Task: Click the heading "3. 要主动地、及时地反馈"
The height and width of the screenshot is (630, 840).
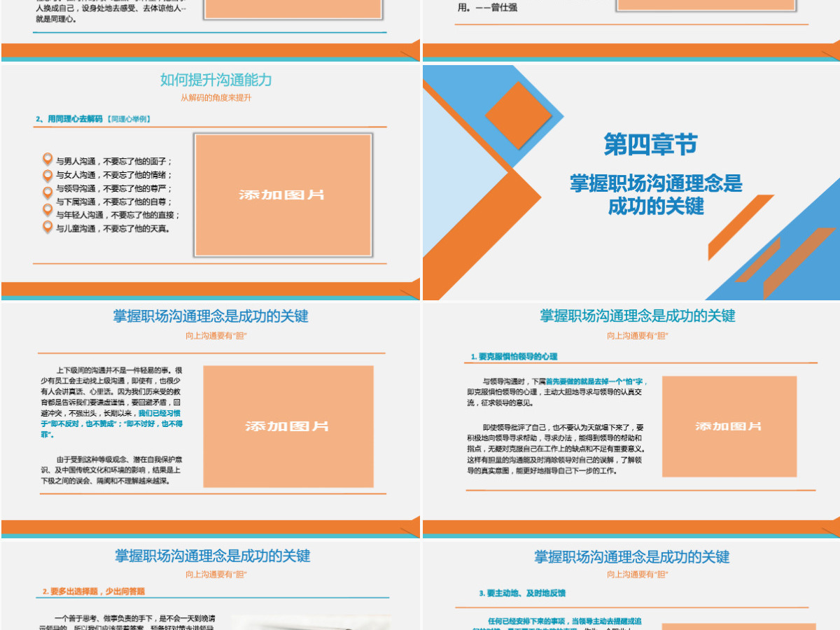Action: tap(522, 593)
